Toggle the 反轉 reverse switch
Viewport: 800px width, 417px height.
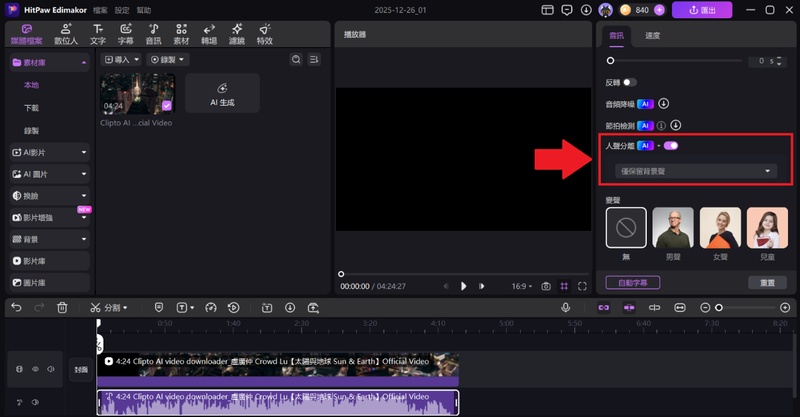click(630, 82)
